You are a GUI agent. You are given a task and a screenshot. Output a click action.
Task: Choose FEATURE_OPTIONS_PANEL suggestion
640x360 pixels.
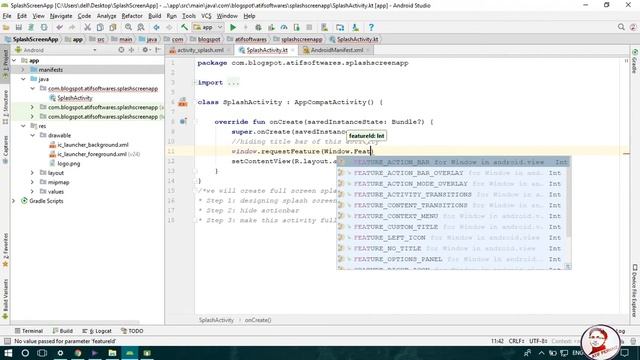[x=453, y=259]
